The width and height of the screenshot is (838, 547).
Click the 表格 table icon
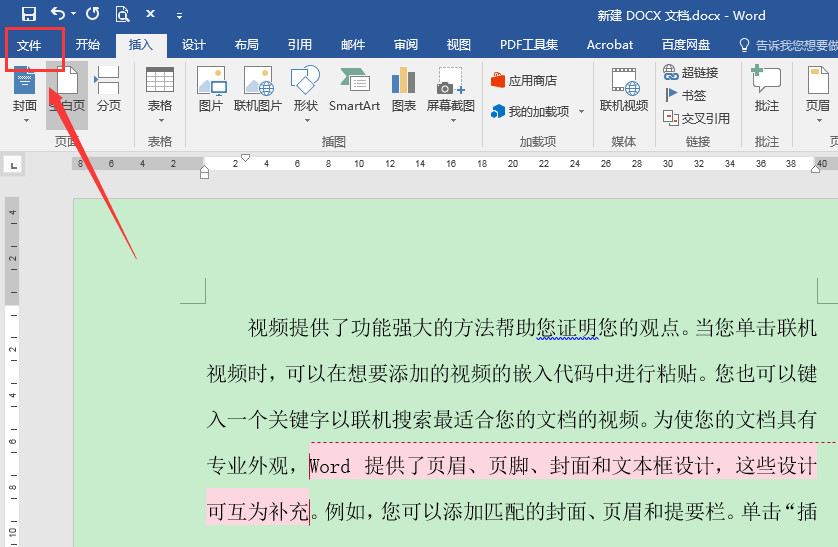[x=160, y=82]
